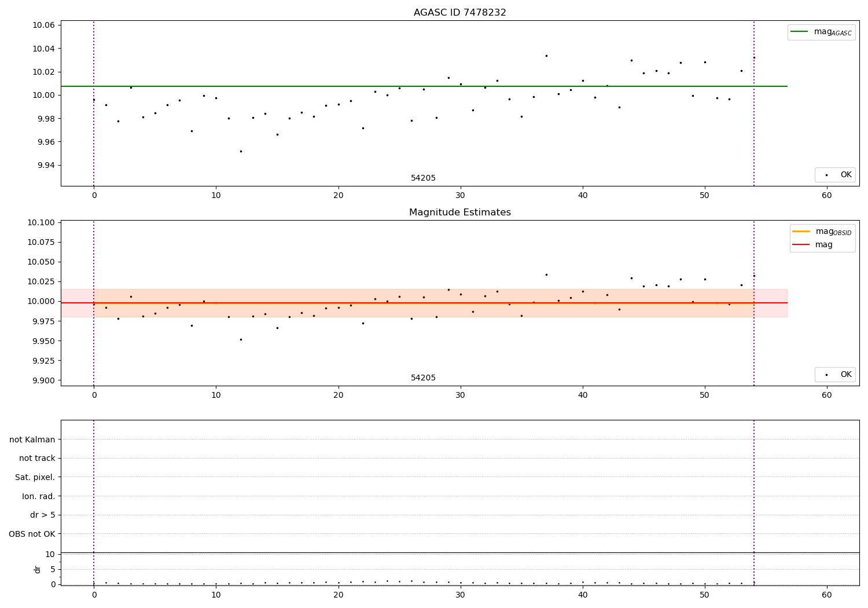Click the y-axis tick 5 beside dr strip

pos(53,569)
